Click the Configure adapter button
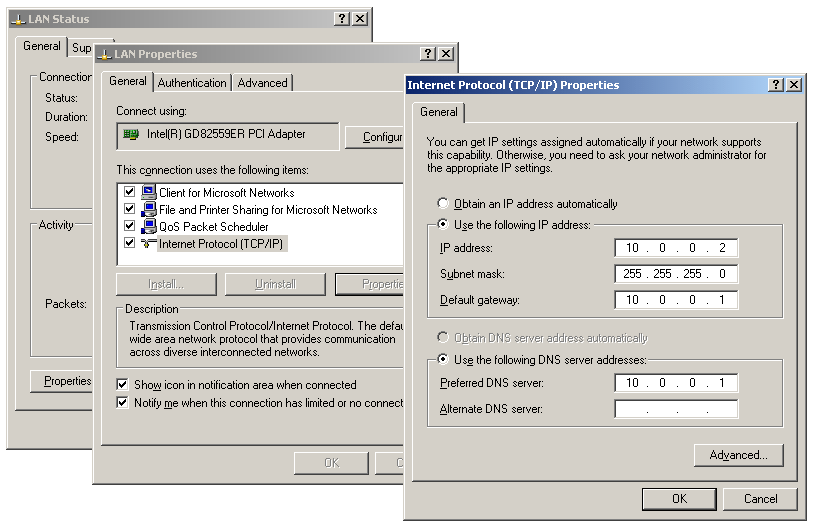This screenshot has height=530, width=813. 374,137
